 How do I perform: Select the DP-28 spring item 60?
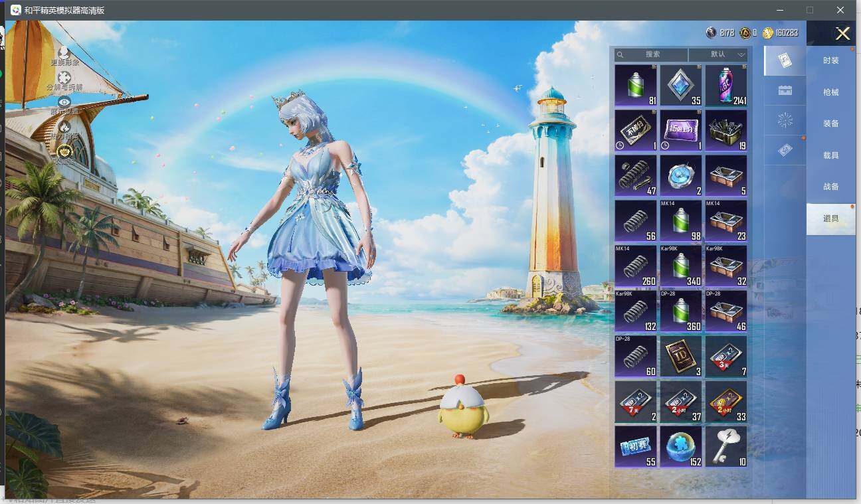click(636, 357)
